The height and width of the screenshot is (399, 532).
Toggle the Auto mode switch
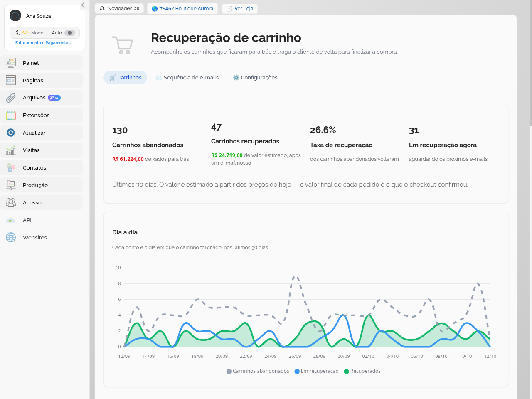coord(70,33)
